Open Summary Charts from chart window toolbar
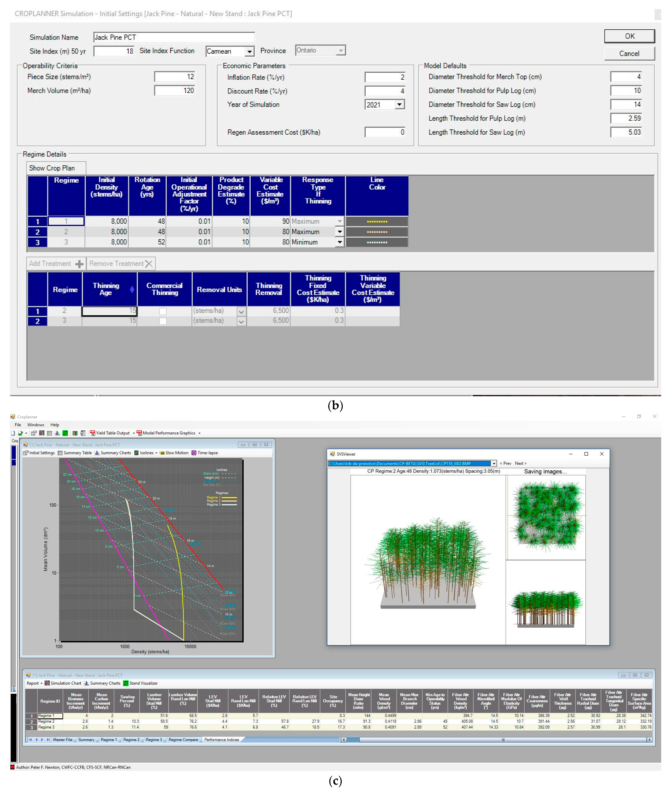This screenshot has height=791, width=672. click(113, 453)
